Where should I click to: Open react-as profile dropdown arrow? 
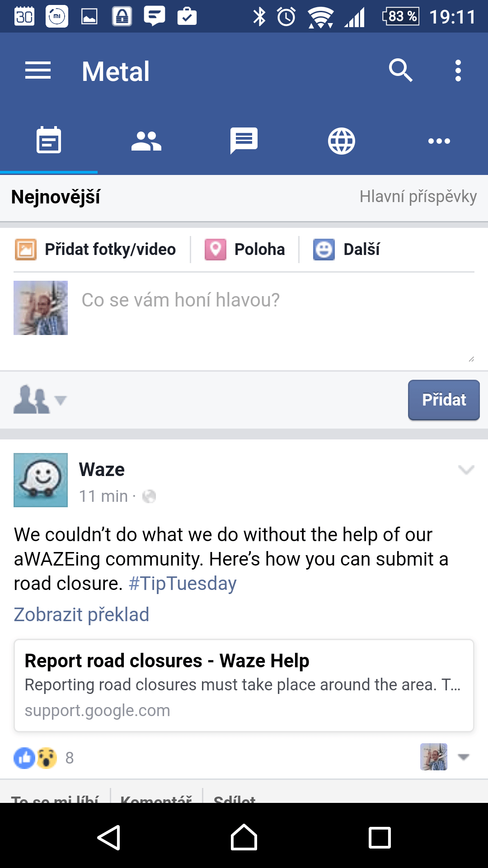pos(464,757)
